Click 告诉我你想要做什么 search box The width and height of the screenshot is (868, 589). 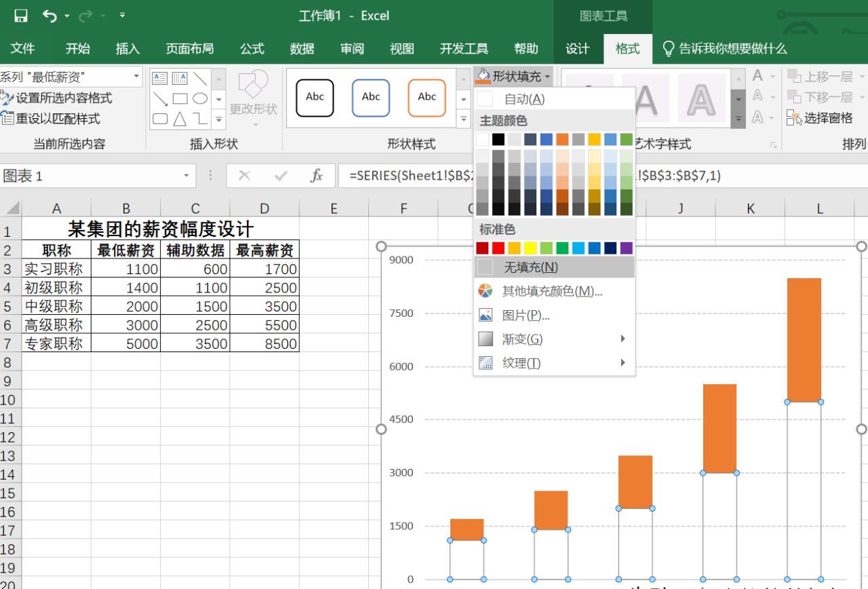click(x=724, y=48)
